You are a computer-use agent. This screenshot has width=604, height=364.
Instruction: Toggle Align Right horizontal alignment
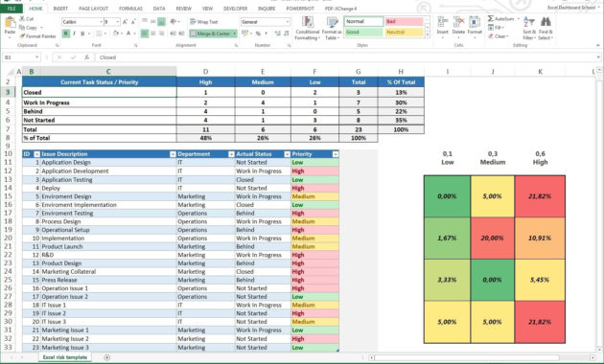pyautogui.click(x=161, y=34)
